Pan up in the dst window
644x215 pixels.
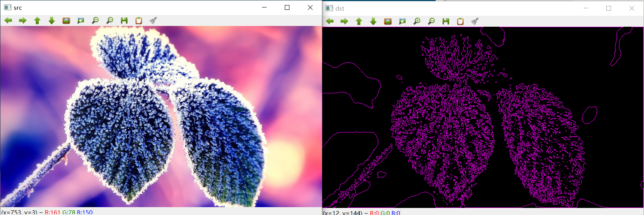359,21
